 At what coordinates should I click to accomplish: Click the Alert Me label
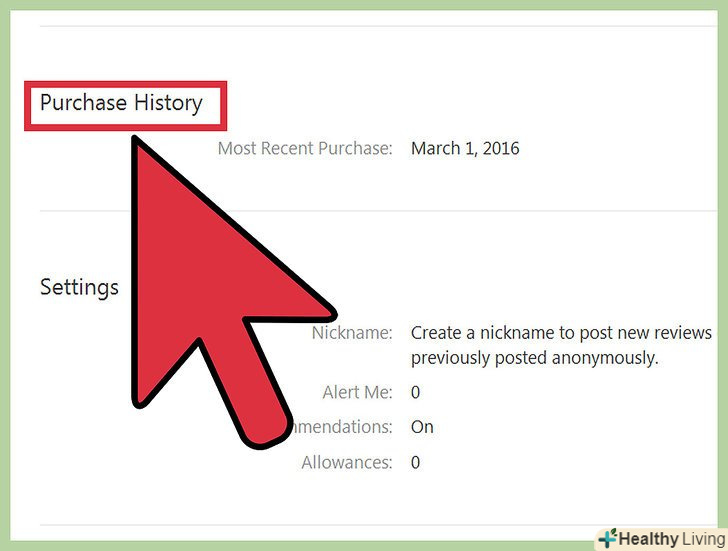[x=358, y=392]
